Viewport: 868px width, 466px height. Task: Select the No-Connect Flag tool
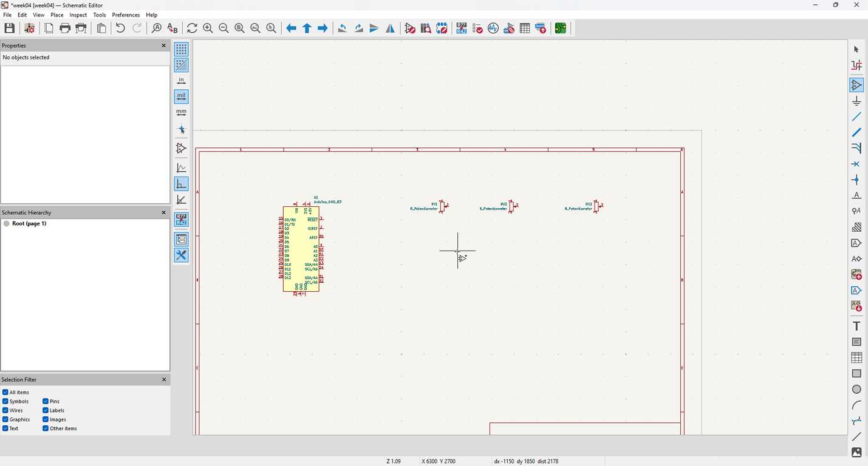(x=856, y=164)
